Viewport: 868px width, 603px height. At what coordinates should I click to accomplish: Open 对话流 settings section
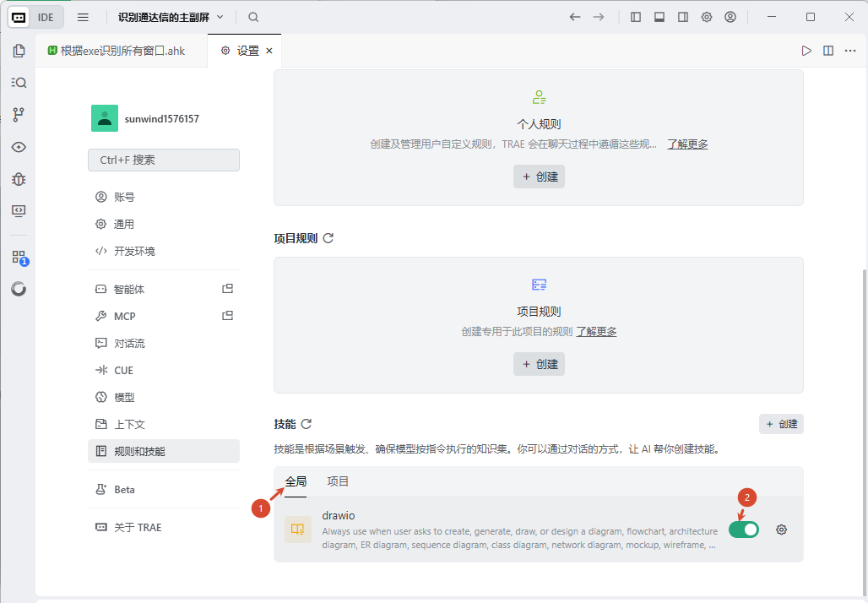tap(164, 344)
